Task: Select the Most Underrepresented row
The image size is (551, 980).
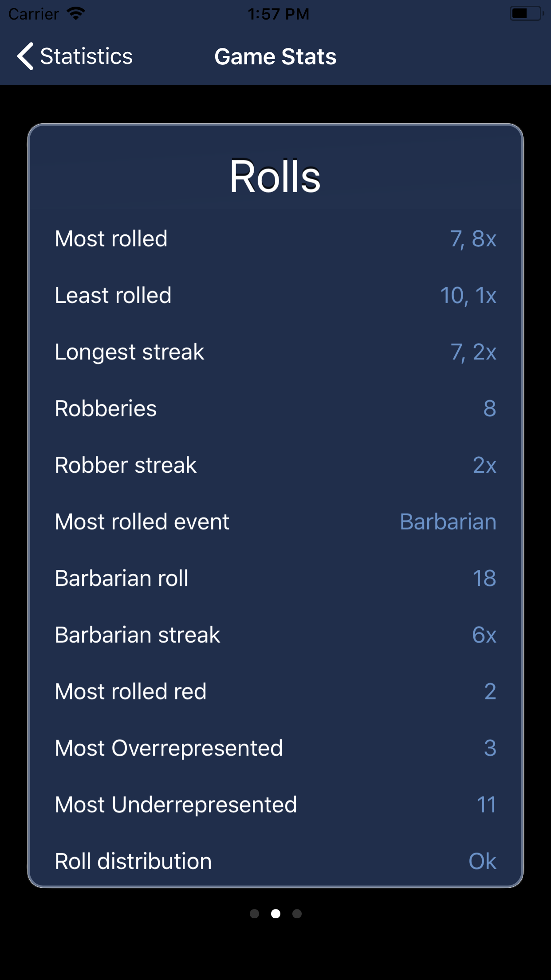Action: [275, 805]
